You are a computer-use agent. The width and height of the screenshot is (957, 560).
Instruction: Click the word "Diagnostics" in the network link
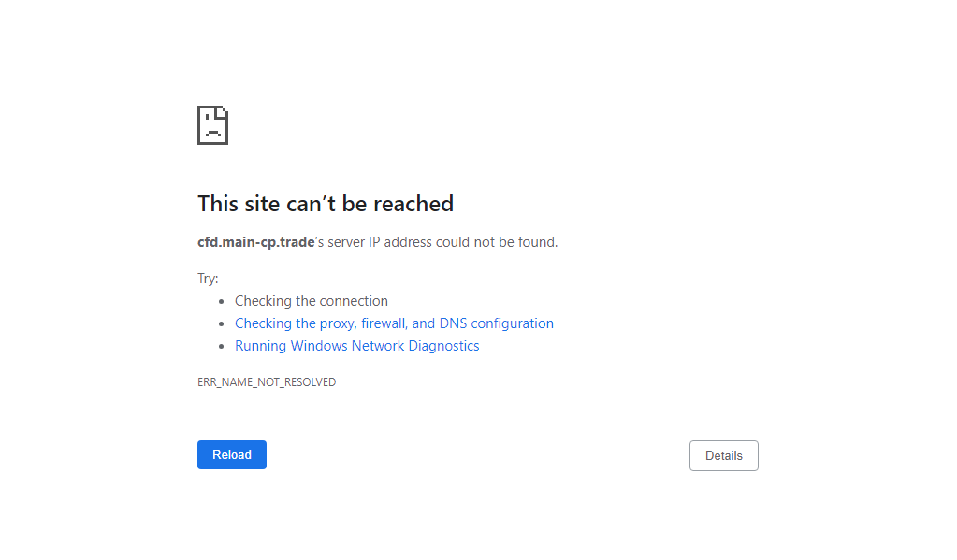point(443,346)
